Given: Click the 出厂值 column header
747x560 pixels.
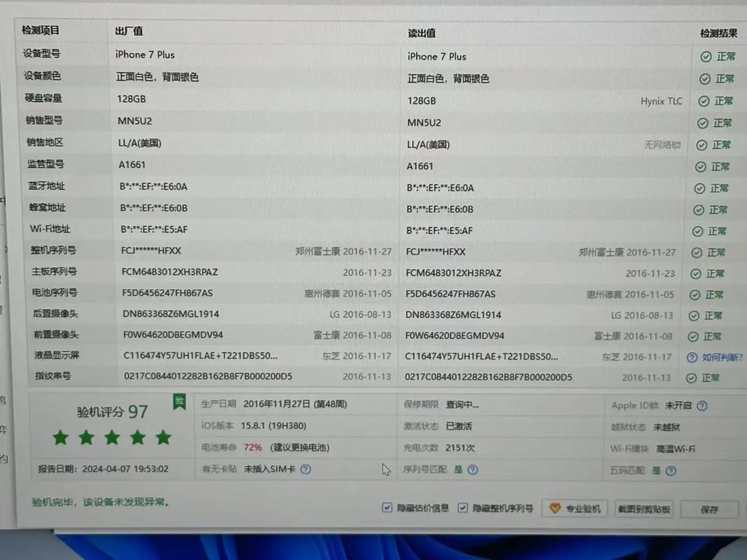Looking at the screenshot, I should 128,31.
